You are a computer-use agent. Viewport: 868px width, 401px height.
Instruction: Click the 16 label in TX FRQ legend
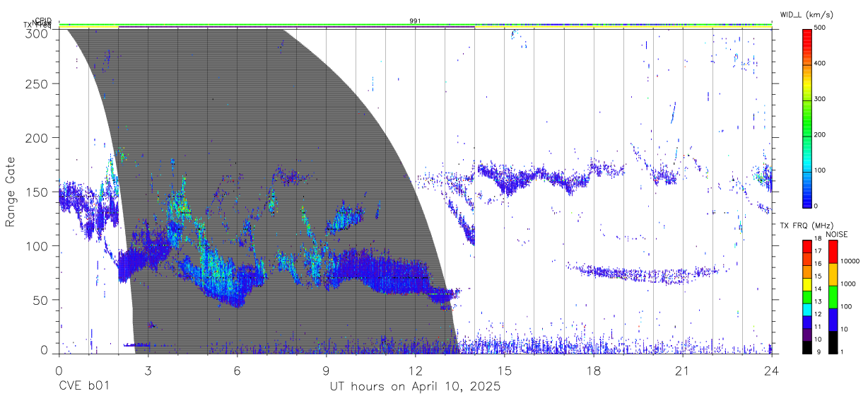[817, 263]
